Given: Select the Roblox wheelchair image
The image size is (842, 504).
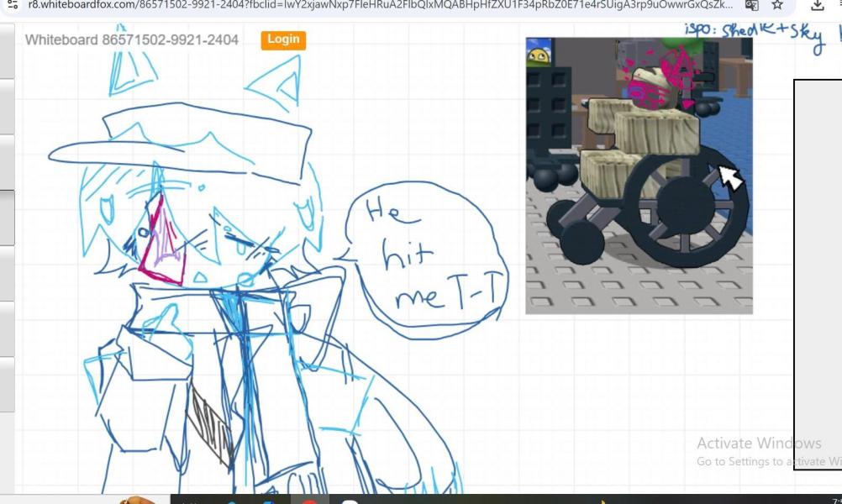Looking at the screenshot, I should coord(639,176).
